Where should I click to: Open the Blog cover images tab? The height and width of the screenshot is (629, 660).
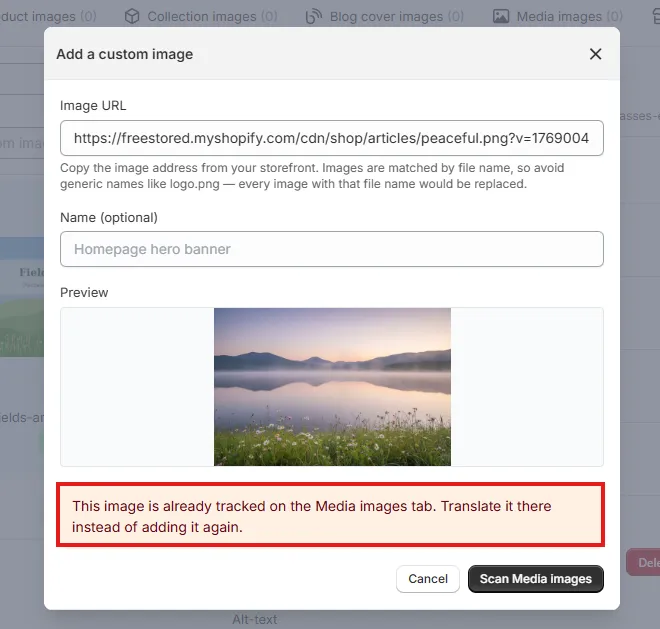(x=385, y=16)
